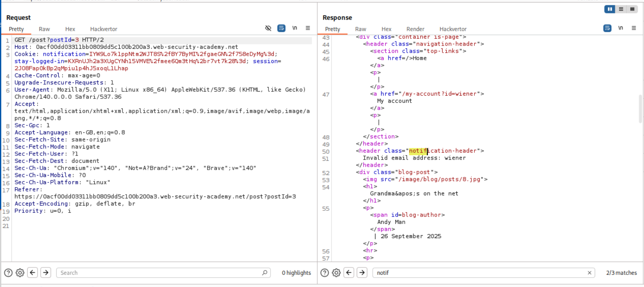Open Request search help icon
This screenshot has width=644, height=287.
[x=8, y=273]
